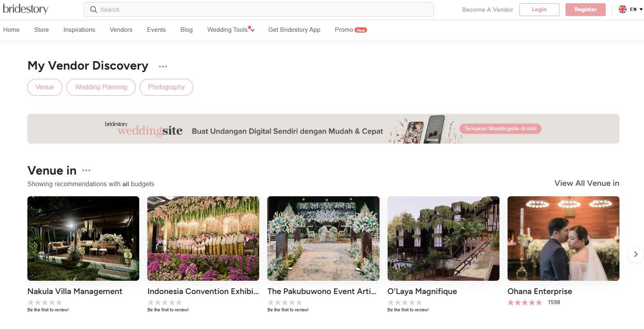Click Be the first to review under O'Laya
Viewport: 644px width, 329px height.
[x=408, y=310]
